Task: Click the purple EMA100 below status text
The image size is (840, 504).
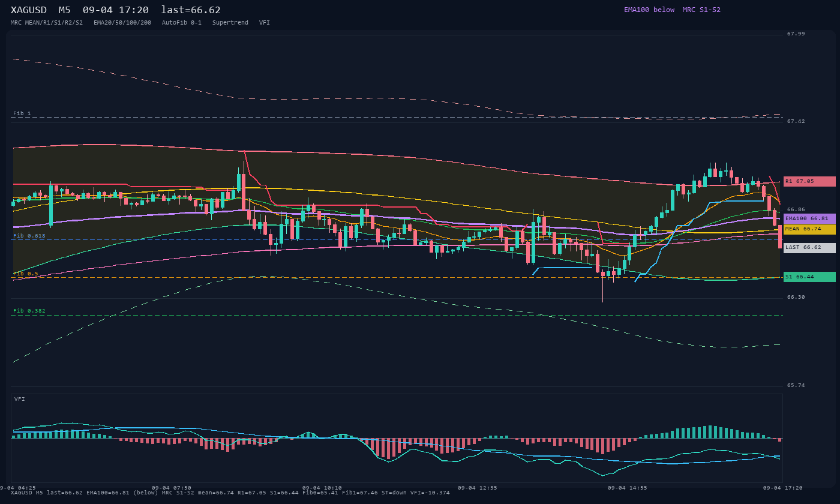Action: coord(649,10)
